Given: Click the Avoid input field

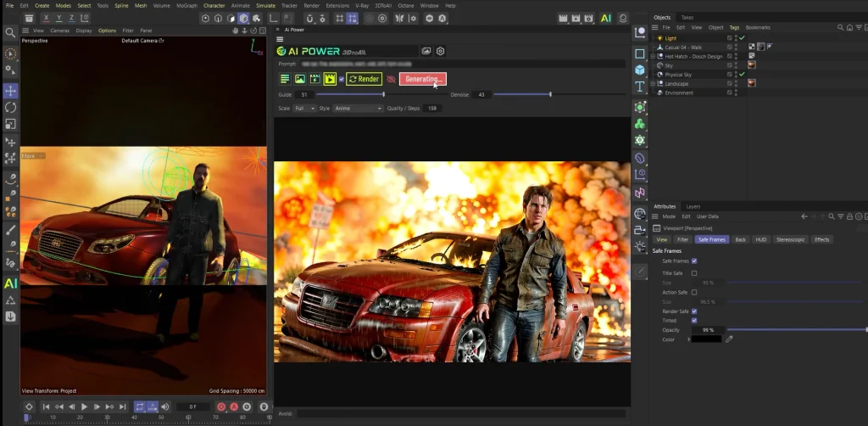Looking at the screenshot, I should [461, 413].
